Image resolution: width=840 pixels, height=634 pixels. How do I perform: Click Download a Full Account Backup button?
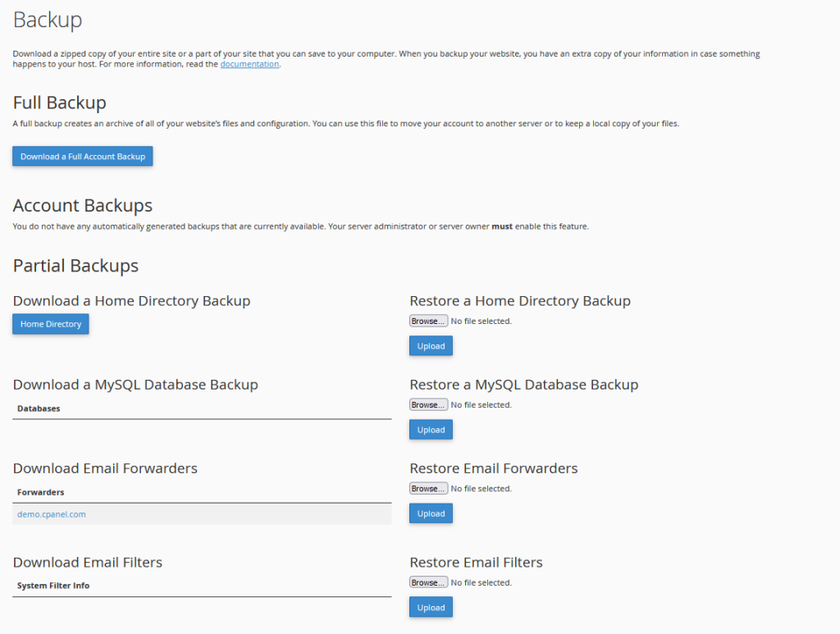coord(82,157)
